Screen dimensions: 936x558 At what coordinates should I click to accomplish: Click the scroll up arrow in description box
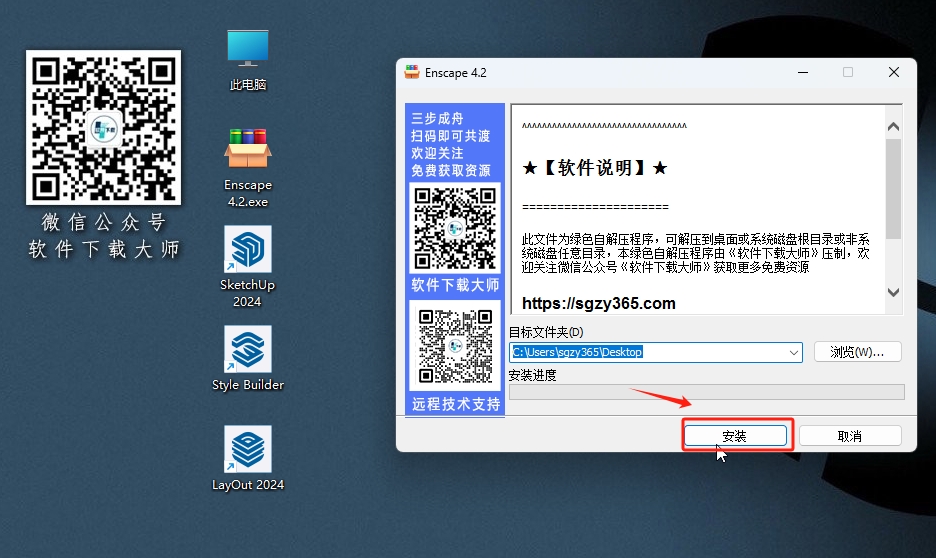pyautogui.click(x=893, y=127)
